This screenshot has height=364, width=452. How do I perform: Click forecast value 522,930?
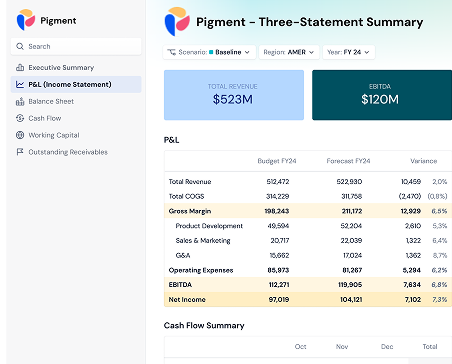pos(349,182)
